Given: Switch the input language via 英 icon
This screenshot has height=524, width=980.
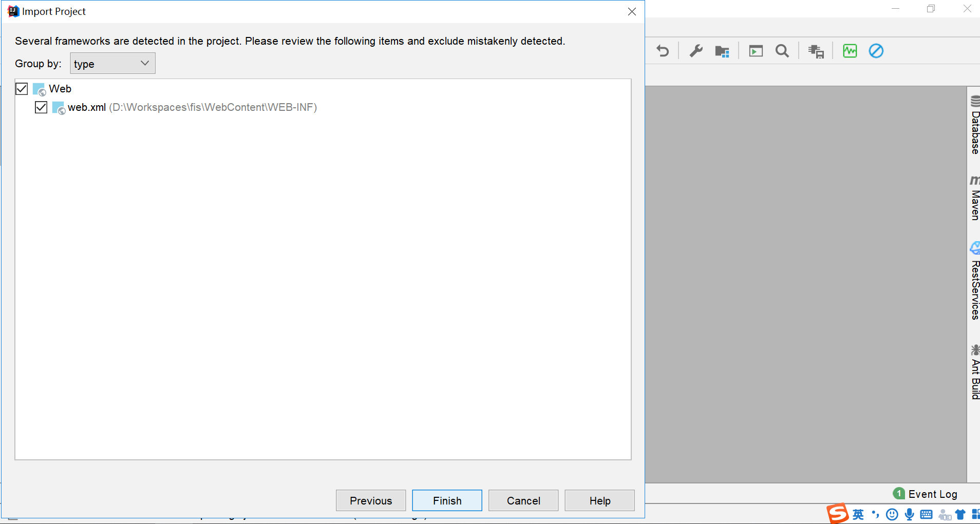Looking at the screenshot, I should pos(858,514).
